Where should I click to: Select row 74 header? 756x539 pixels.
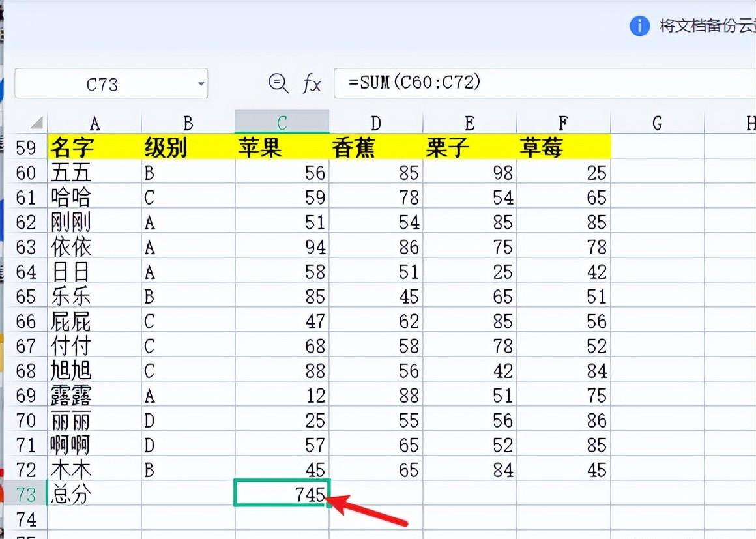click(25, 519)
